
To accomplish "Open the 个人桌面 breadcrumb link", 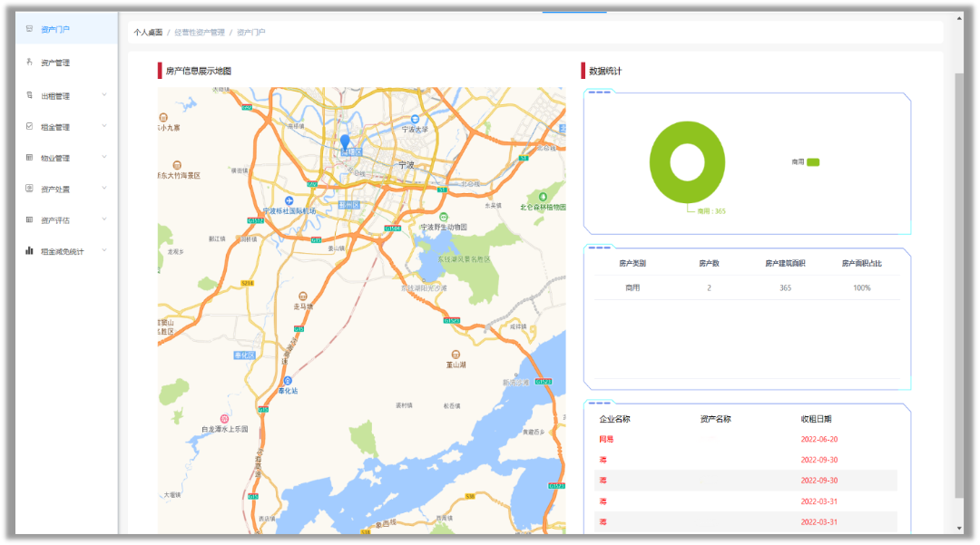I will pos(148,33).
